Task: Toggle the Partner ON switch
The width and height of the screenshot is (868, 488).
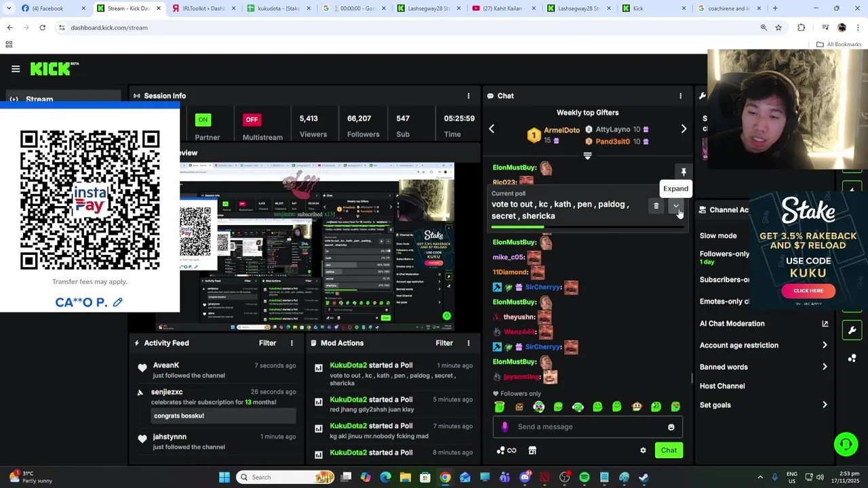Action: [203, 119]
